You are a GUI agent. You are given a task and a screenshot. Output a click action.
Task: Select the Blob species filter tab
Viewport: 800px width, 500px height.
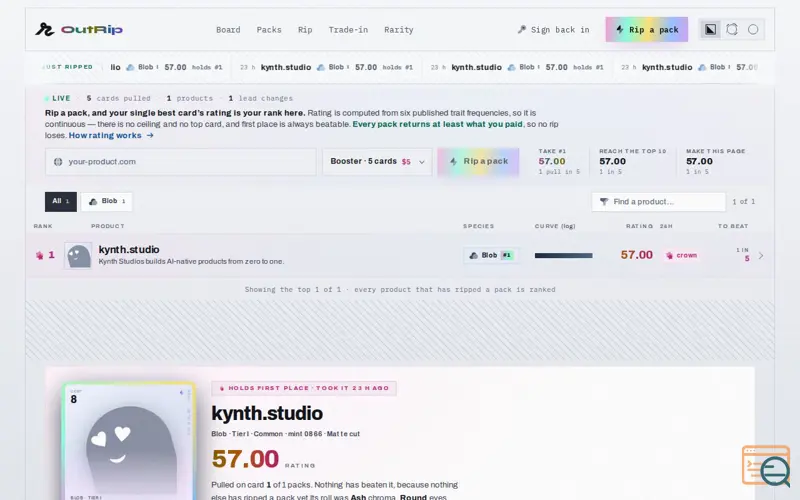(107, 202)
